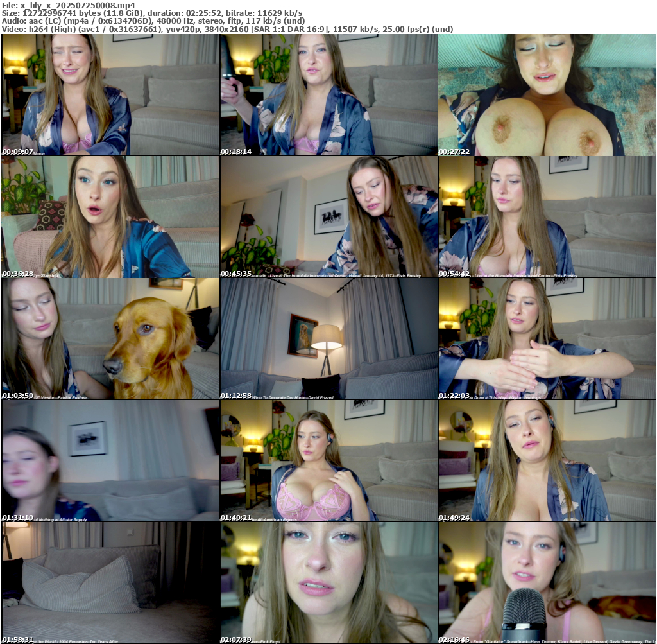Choose the blurry thumbnail stamped 01:31:10
The width and height of the screenshot is (657, 644).
110,461
